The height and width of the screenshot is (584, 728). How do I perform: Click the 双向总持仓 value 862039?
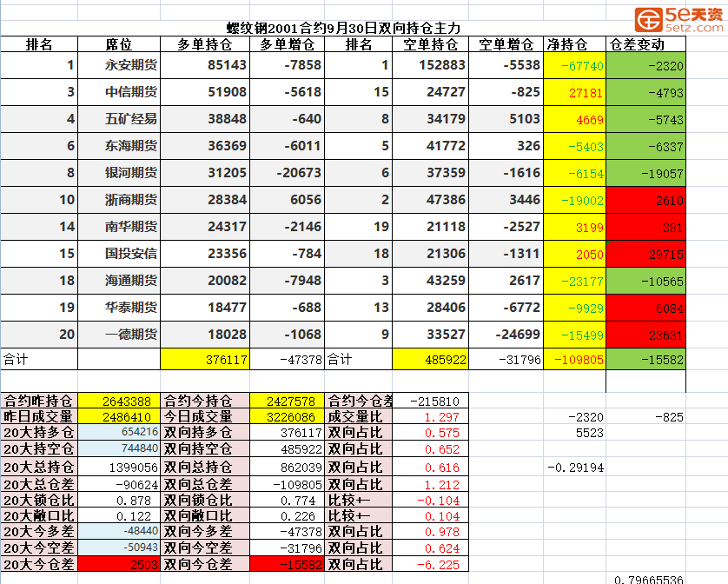pos(287,467)
